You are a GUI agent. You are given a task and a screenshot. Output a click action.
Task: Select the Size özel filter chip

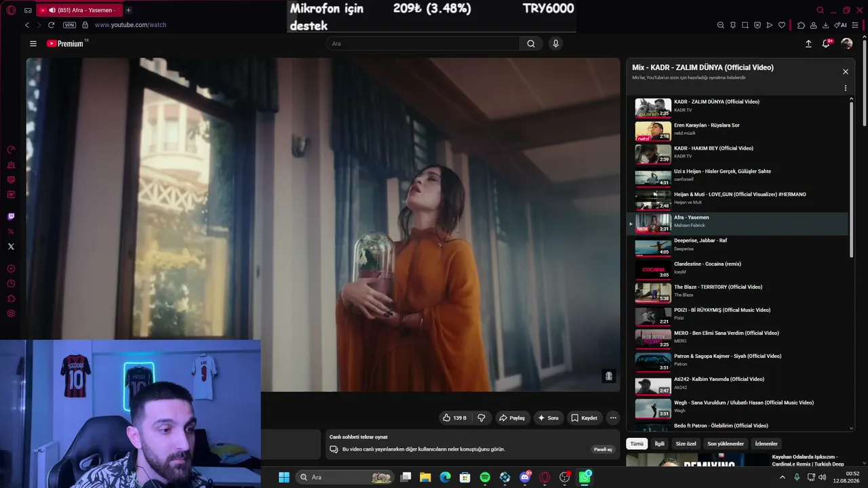coord(686,444)
